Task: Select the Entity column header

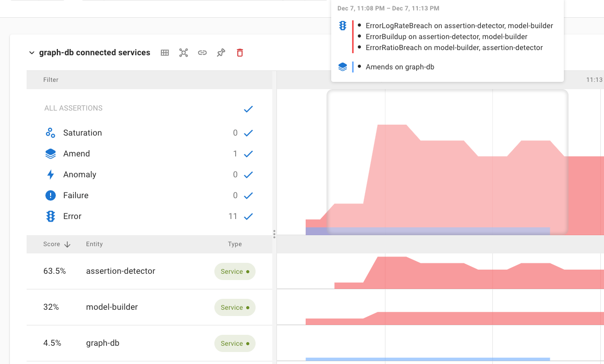Action: click(94, 244)
